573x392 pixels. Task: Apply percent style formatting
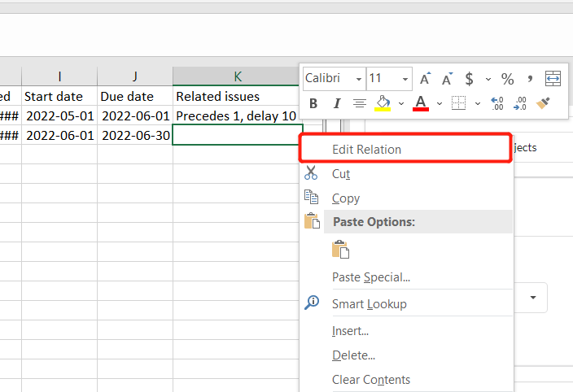point(508,79)
